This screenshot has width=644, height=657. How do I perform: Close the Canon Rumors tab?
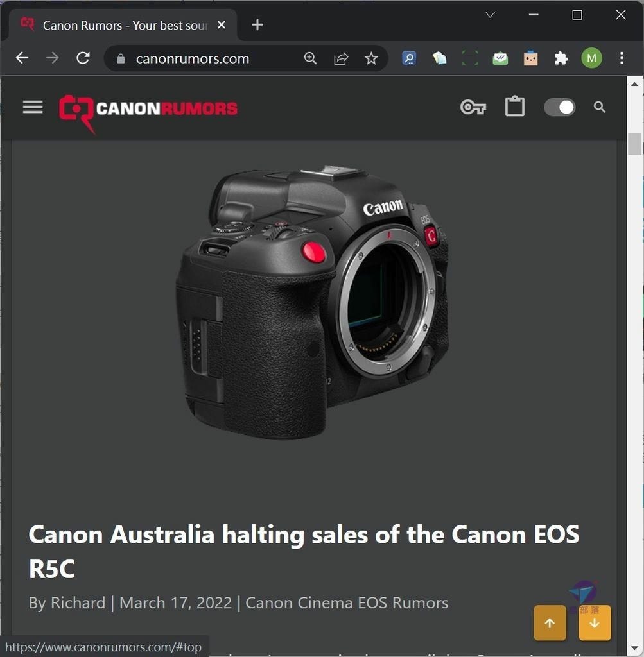[222, 25]
